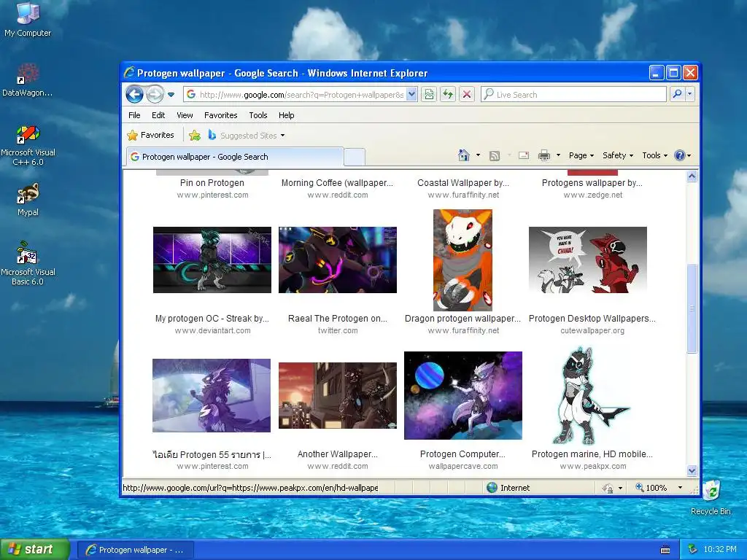
Task: Click the Print icon
Action: 543,155
